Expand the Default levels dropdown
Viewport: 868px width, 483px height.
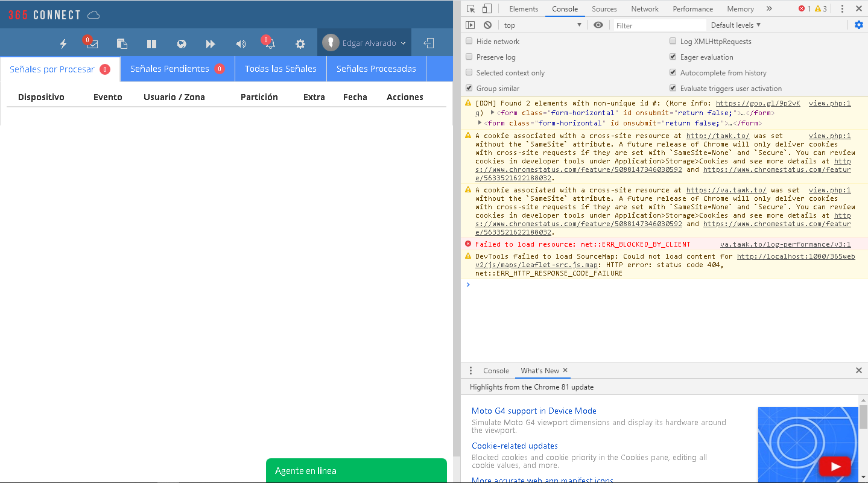(x=735, y=25)
